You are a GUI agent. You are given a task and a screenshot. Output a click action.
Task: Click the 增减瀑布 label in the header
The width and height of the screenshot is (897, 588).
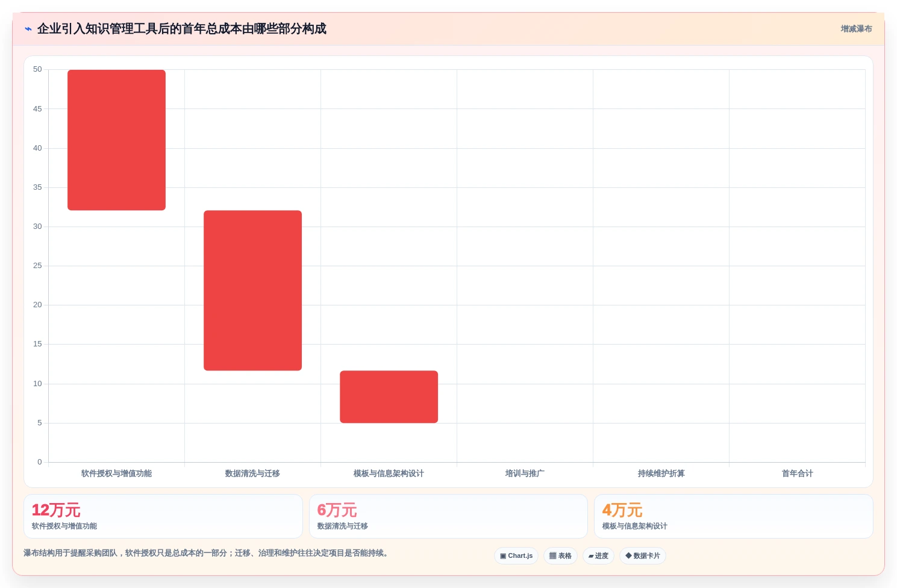point(856,29)
